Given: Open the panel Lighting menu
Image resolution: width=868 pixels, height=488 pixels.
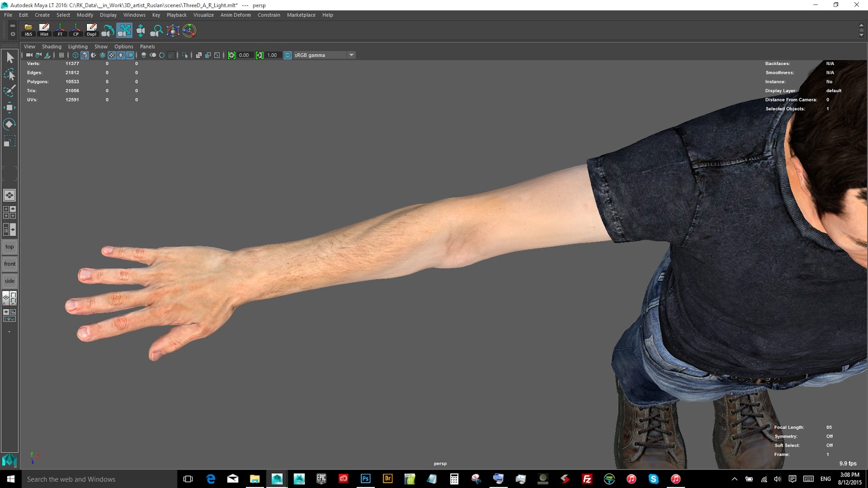Looking at the screenshot, I should [x=78, y=47].
